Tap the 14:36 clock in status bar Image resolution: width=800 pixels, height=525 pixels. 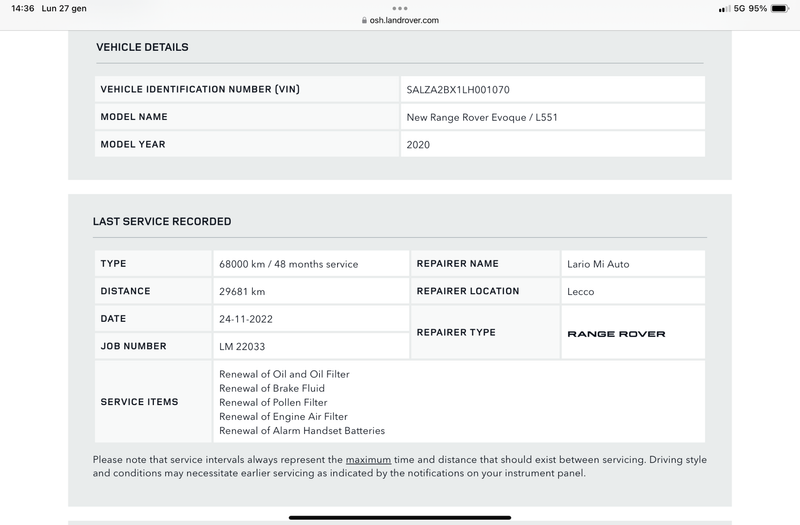pos(22,8)
